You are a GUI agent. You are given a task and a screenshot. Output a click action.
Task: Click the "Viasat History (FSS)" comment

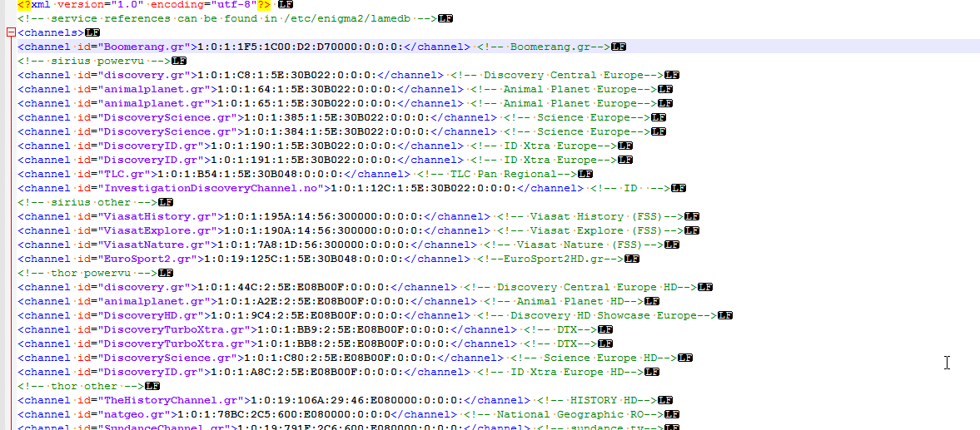(589, 216)
